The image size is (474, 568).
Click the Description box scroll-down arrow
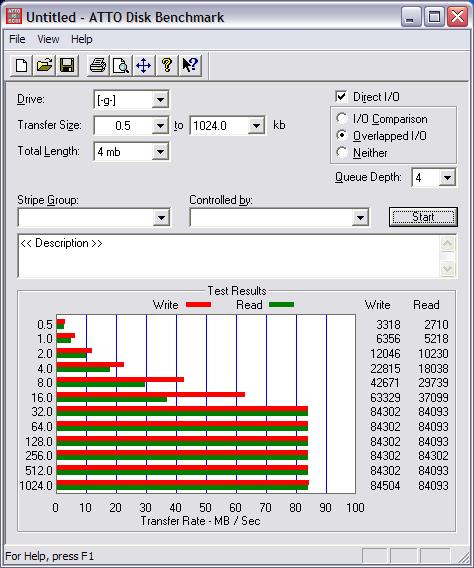pyautogui.click(x=447, y=268)
